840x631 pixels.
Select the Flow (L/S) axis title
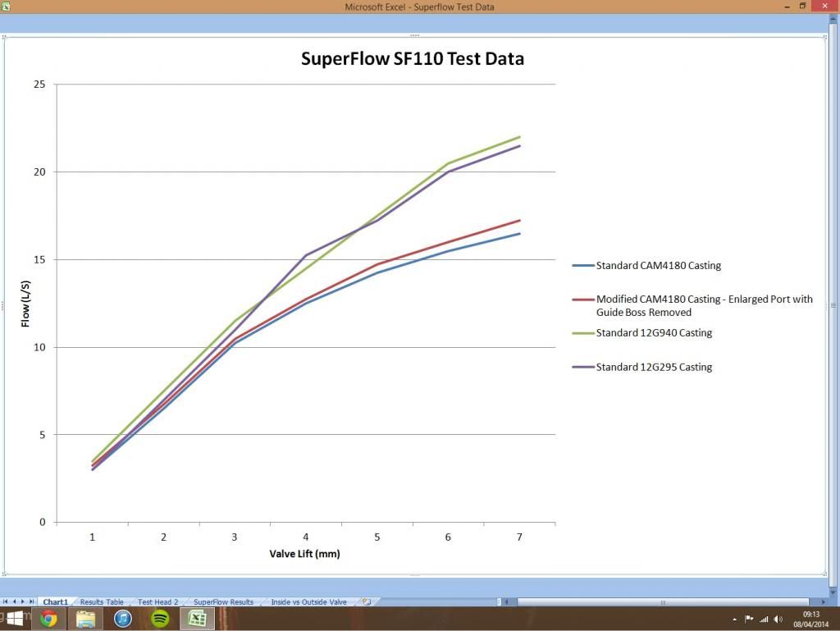25,303
